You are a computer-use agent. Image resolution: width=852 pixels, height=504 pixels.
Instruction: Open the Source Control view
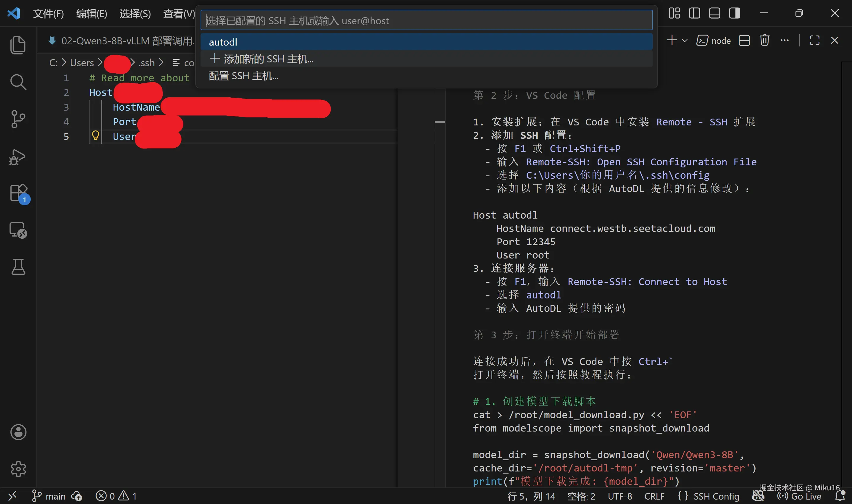tap(18, 119)
